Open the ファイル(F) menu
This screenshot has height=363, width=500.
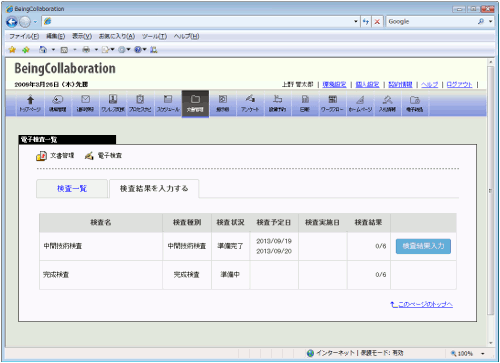[x=24, y=36]
